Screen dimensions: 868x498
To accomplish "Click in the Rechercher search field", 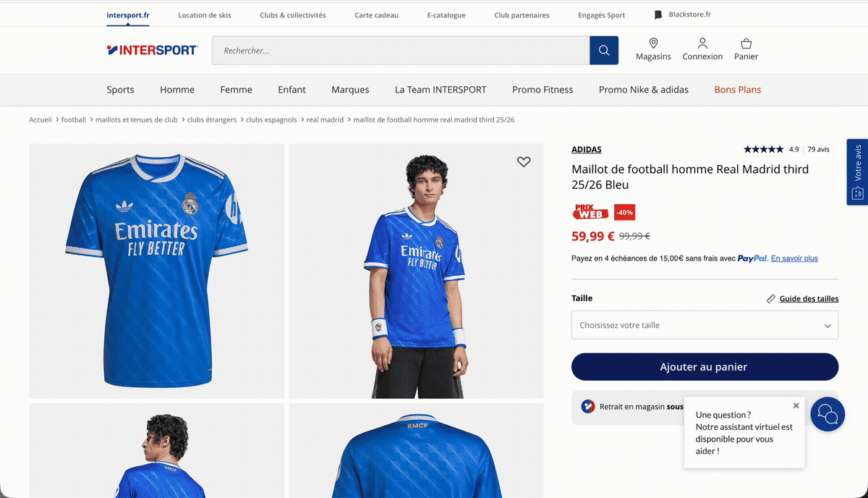I will tap(400, 51).
